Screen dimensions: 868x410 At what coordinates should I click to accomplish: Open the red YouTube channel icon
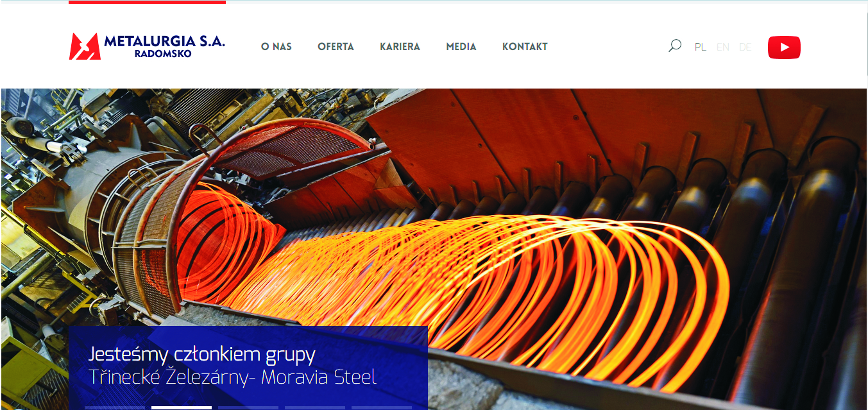[784, 47]
